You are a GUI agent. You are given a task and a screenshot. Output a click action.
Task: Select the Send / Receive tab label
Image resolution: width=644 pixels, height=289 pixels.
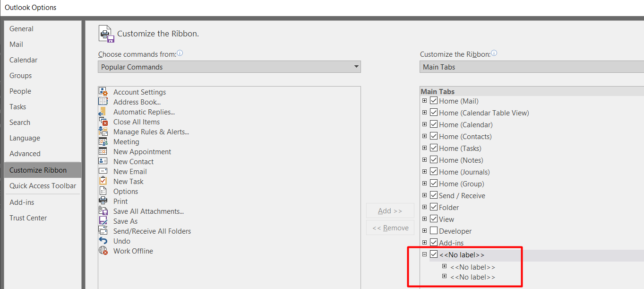[x=462, y=195]
